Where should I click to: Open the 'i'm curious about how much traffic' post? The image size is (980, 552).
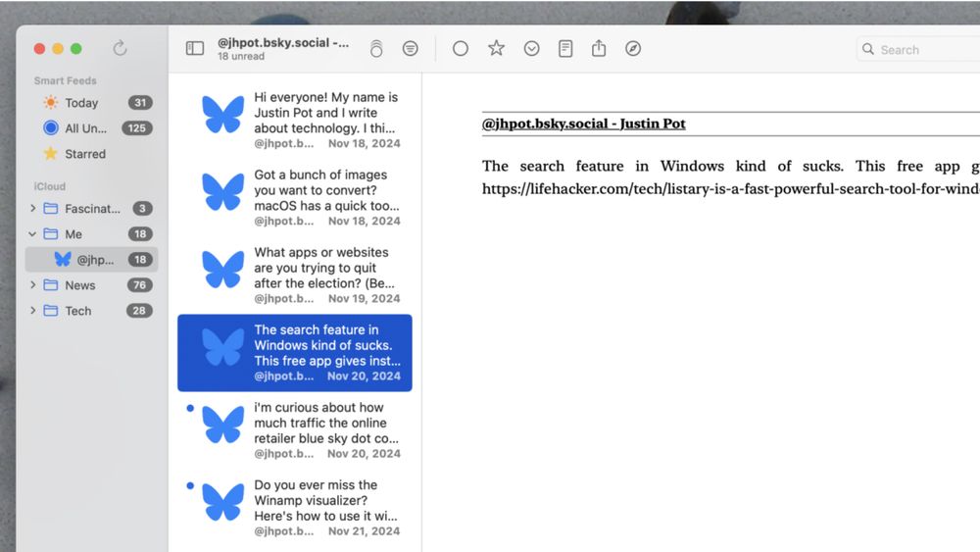[295, 430]
